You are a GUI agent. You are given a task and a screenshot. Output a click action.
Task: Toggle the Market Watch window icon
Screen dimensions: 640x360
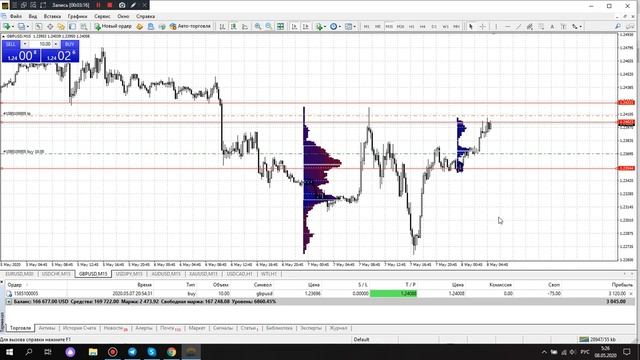(39, 27)
